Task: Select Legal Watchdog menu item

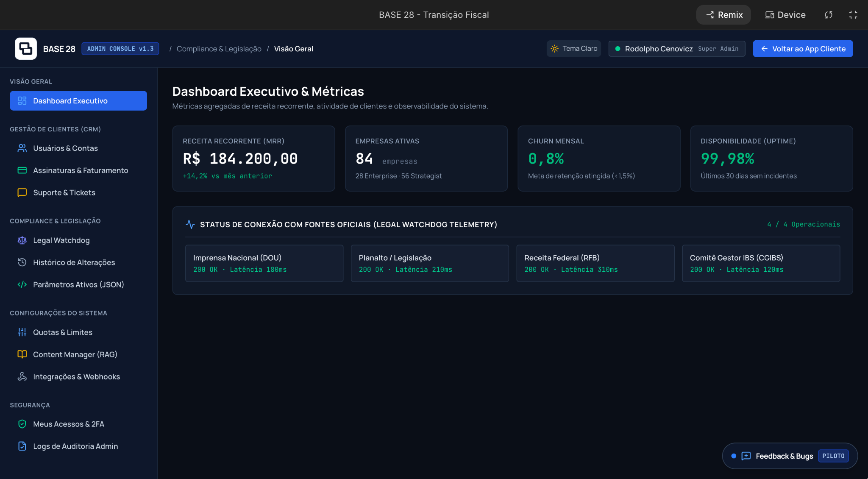Action: 78,240
